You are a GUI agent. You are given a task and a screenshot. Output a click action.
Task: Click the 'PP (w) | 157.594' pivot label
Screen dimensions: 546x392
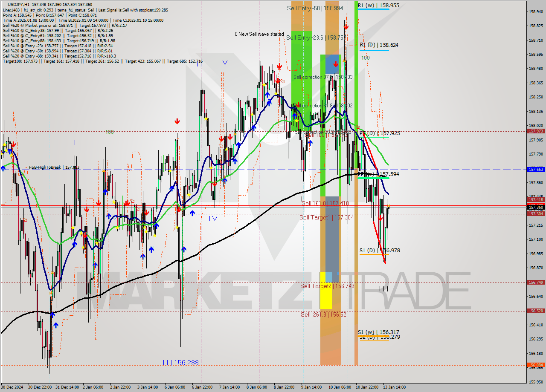click(378, 174)
